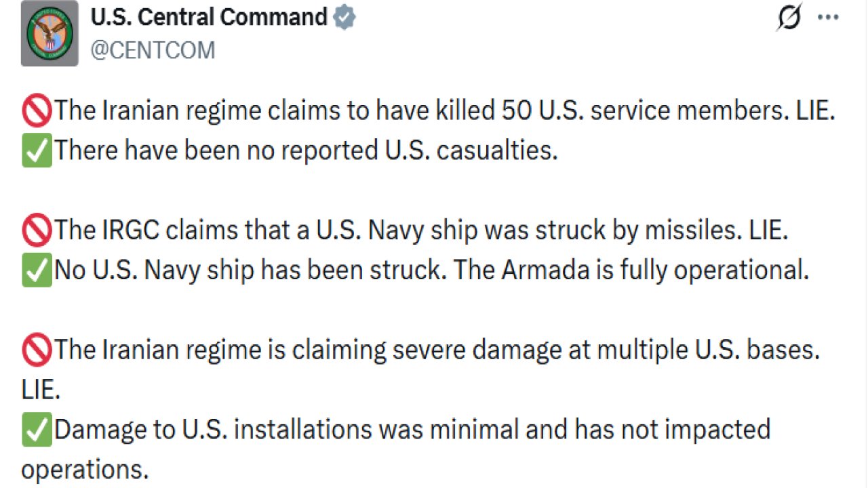868x488 pixels.
Task: Click the Grok slashed-circle icon
Action: tap(789, 18)
